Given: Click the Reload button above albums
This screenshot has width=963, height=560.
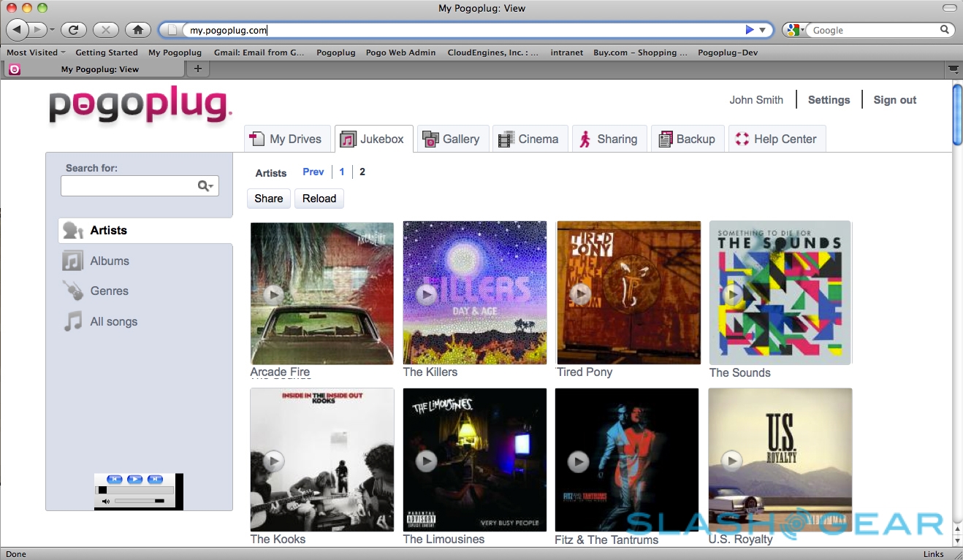Looking at the screenshot, I should click(319, 199).
